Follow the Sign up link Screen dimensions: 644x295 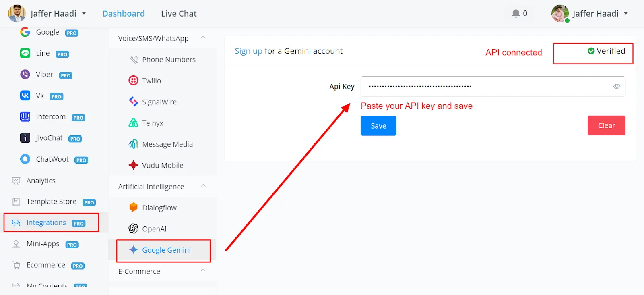[248, 51]
